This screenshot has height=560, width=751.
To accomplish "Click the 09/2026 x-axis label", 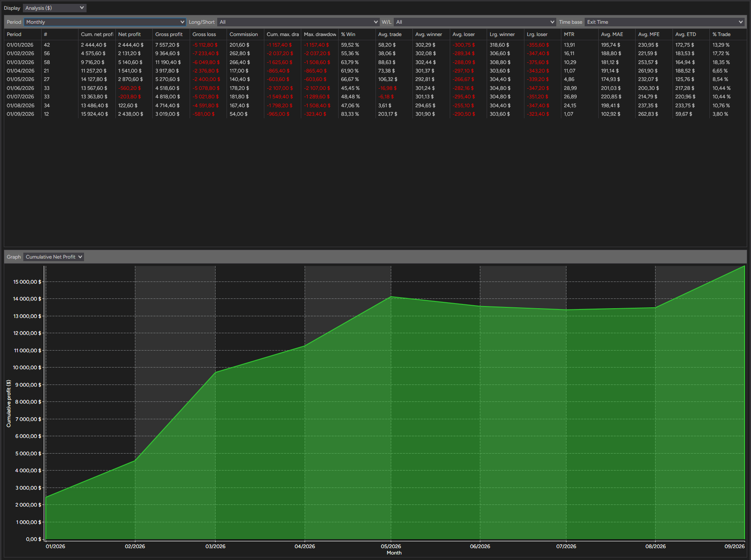I will click(x=734, y=546).
